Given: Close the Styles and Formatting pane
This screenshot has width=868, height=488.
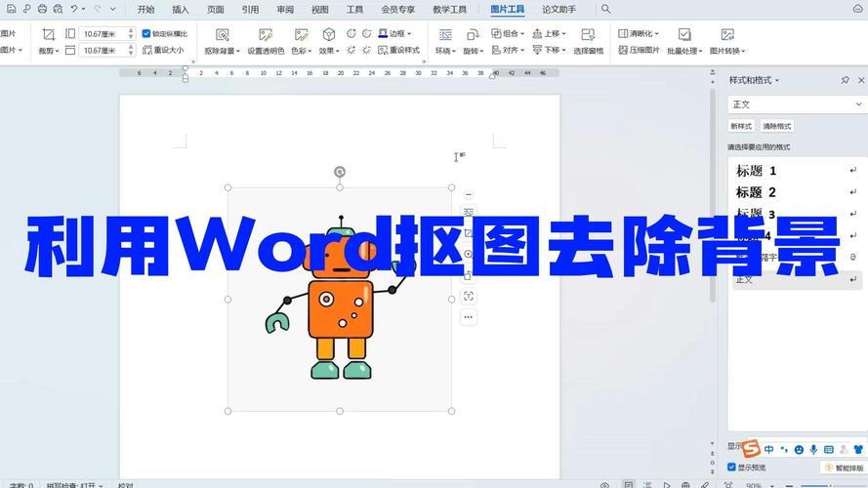Looking at the screenshot, I should pyautogui.click(x=861, y=80).
